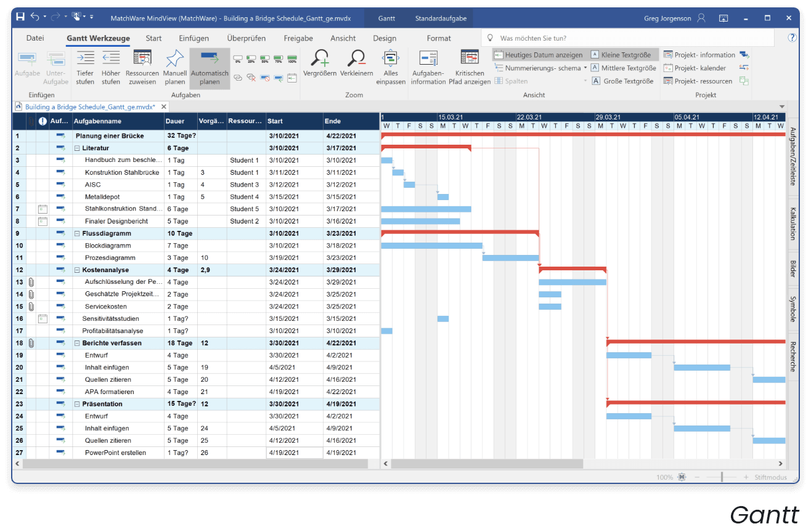Set task progress to 0%
Viewport: 811px width, 532px height.
(238, 60)
